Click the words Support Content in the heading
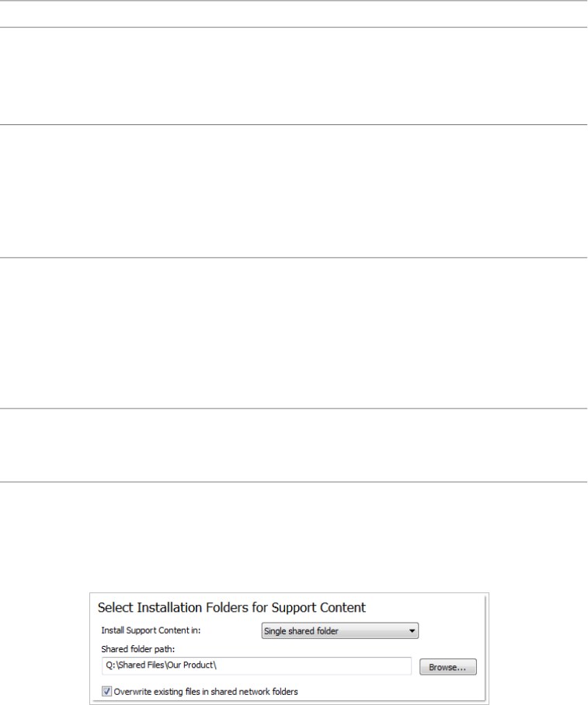 pyautogui.click(x=318, y=608)
